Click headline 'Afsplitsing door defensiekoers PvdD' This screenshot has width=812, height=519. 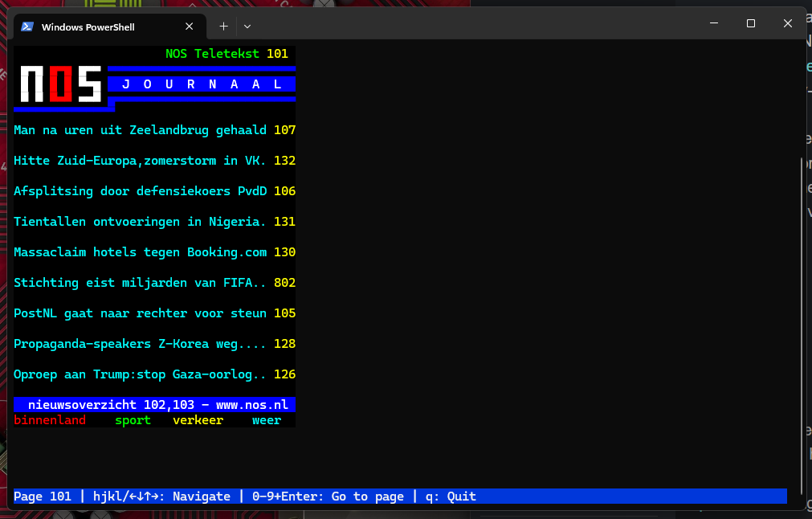click(140, 191)
